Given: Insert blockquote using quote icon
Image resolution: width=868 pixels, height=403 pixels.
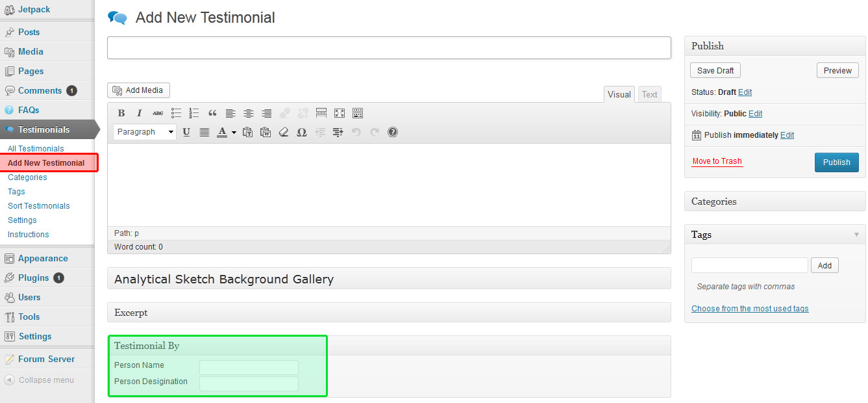Looking at the screenshot, I should pyautogui.click(x=212, y=113).
